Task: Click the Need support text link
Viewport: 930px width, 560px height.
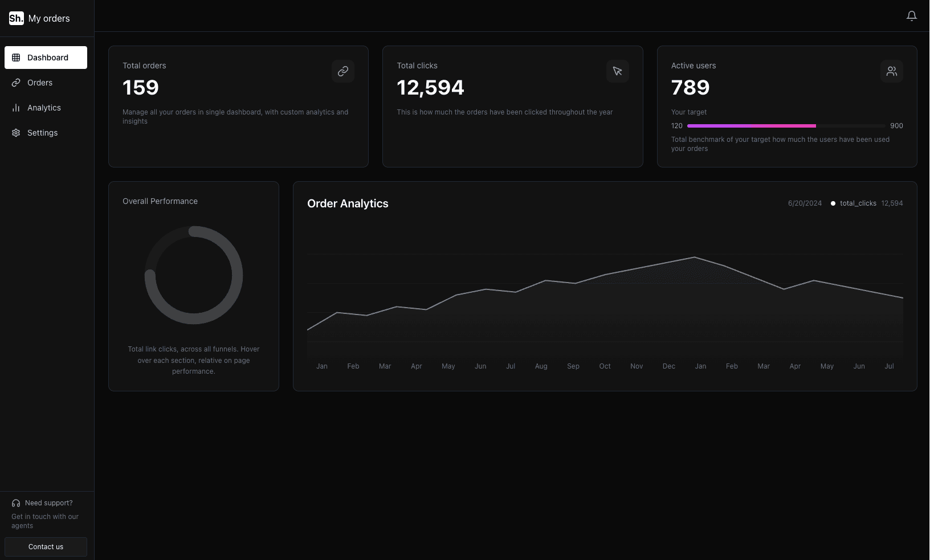Action: tap(48, 503)
